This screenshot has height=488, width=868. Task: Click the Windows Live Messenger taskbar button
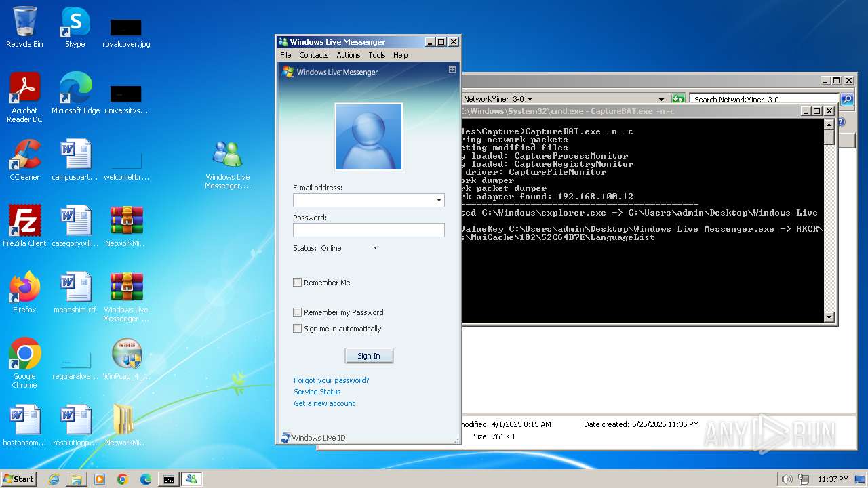[x=191, y=479]
